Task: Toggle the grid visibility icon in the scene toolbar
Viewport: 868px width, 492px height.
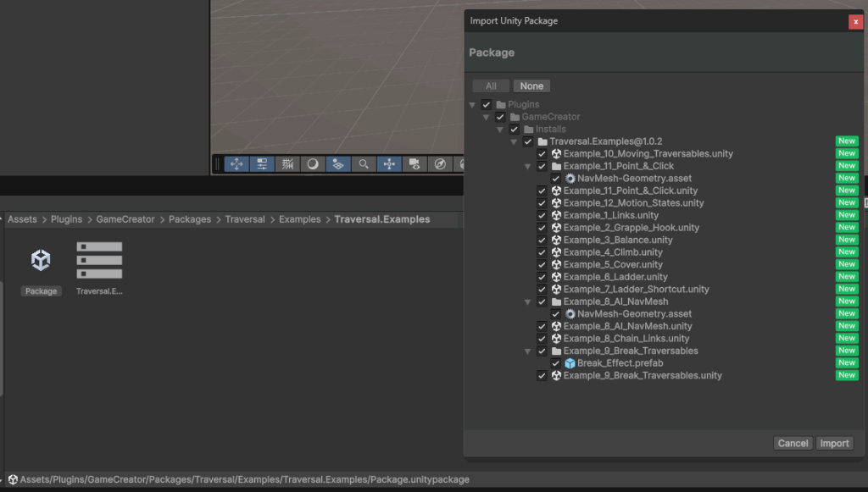Action: tap(287, 164)
